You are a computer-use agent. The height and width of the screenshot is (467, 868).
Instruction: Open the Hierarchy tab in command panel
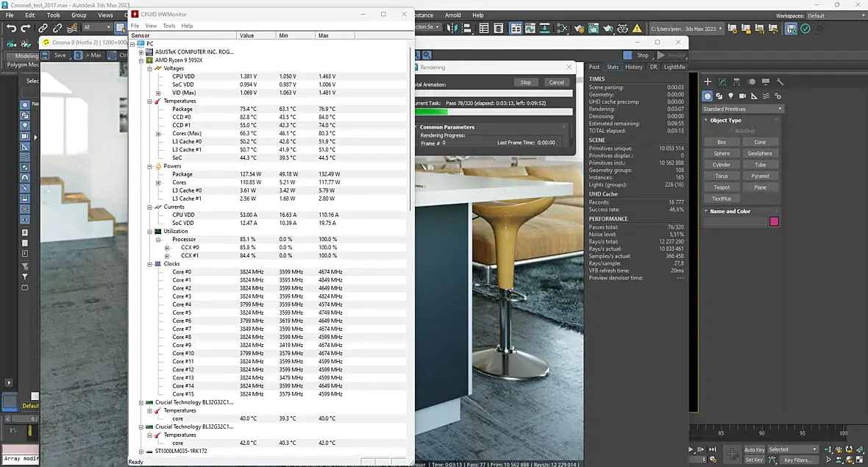tap(736, 82)
